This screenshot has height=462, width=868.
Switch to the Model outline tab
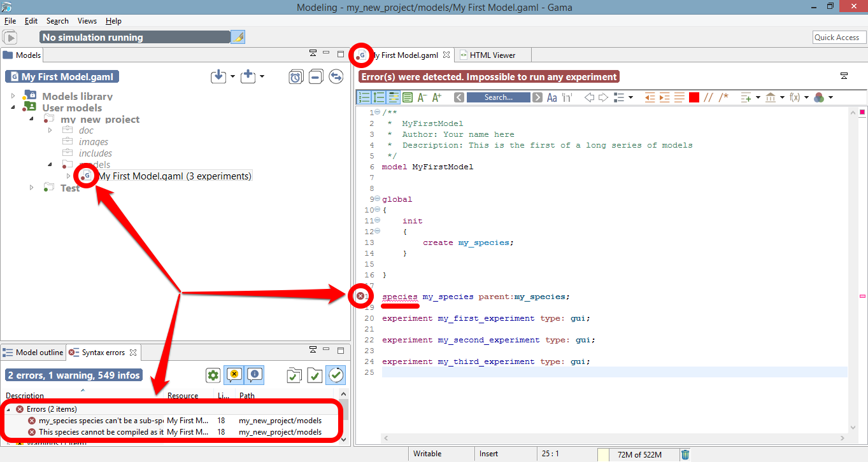point(33,353)
